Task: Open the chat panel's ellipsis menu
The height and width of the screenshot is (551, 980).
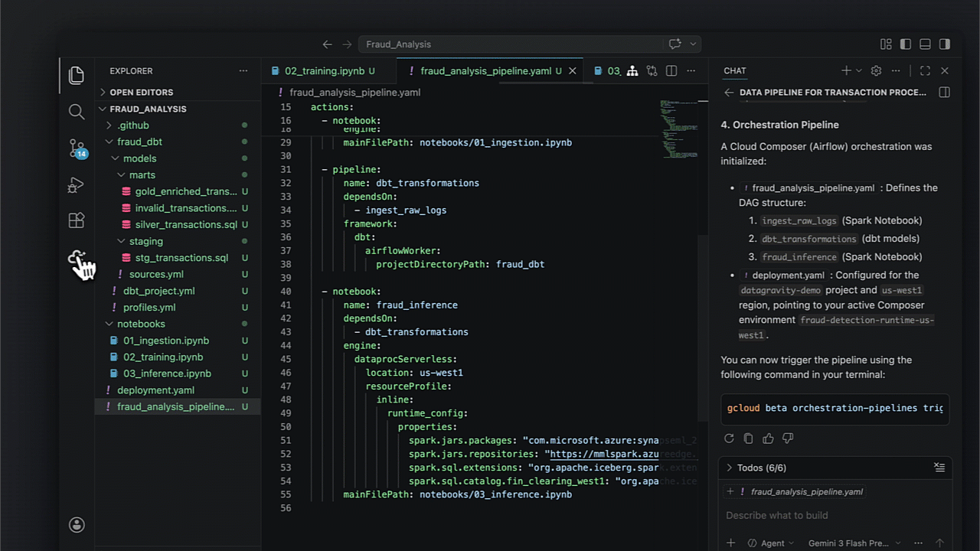Action: 896,70
